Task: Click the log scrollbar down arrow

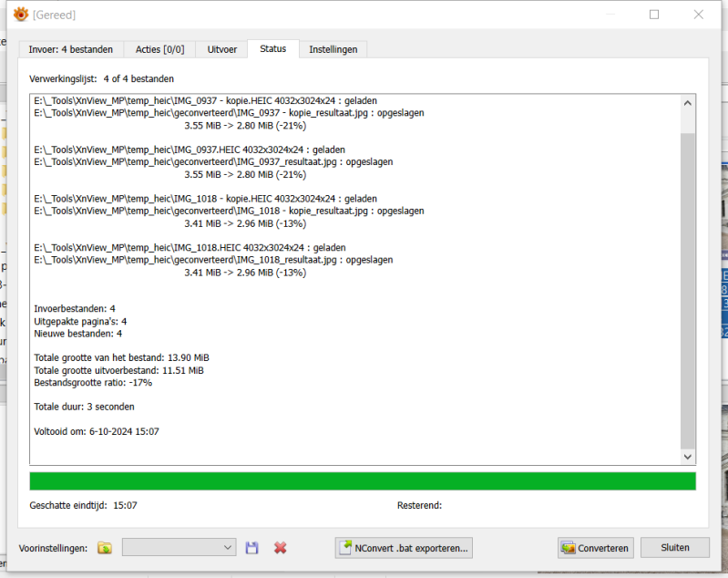Action: pos(688,457)
